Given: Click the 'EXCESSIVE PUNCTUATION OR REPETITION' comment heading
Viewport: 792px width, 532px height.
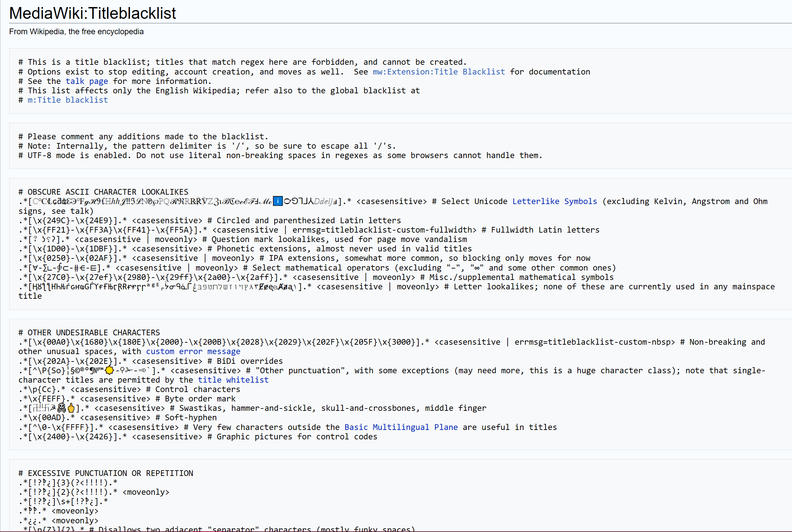Looking at the screenshot, I should 110,473.
